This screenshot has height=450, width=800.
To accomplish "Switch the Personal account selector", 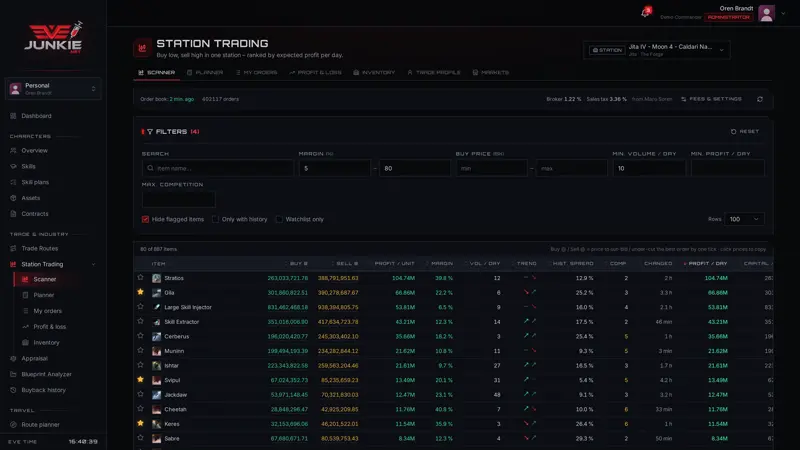I will click(53, 89).
